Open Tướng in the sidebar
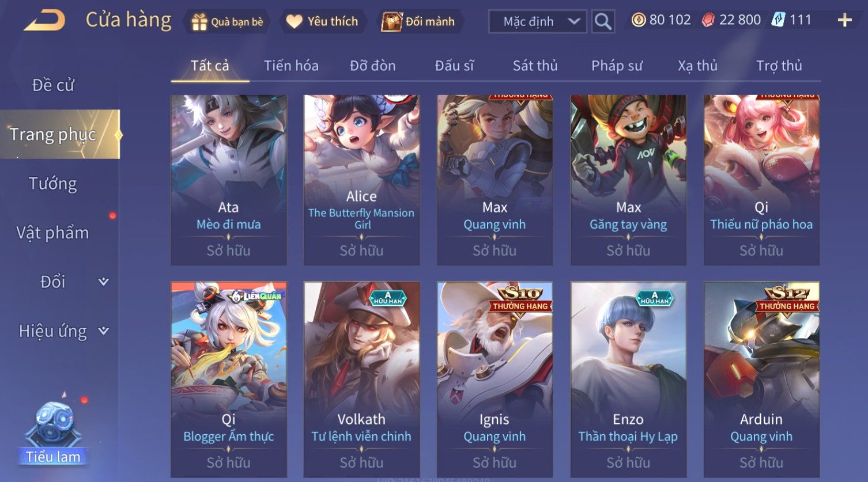 (53, 184)
